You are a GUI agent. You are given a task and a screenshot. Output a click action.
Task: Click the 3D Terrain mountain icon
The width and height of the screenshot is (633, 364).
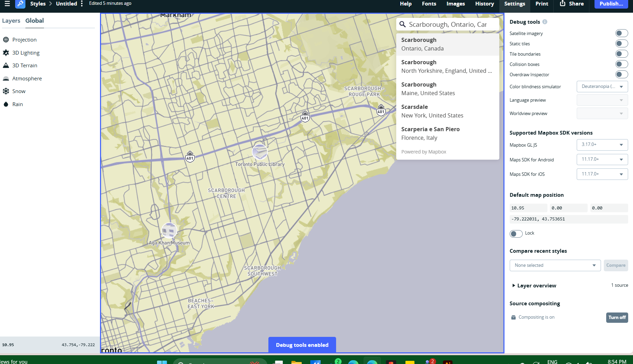click(x=6, y=65)
